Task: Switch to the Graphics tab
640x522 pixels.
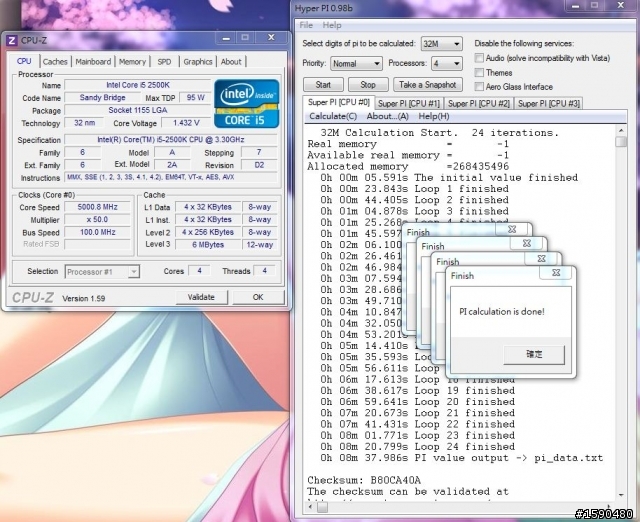Action: click(198, 62)
